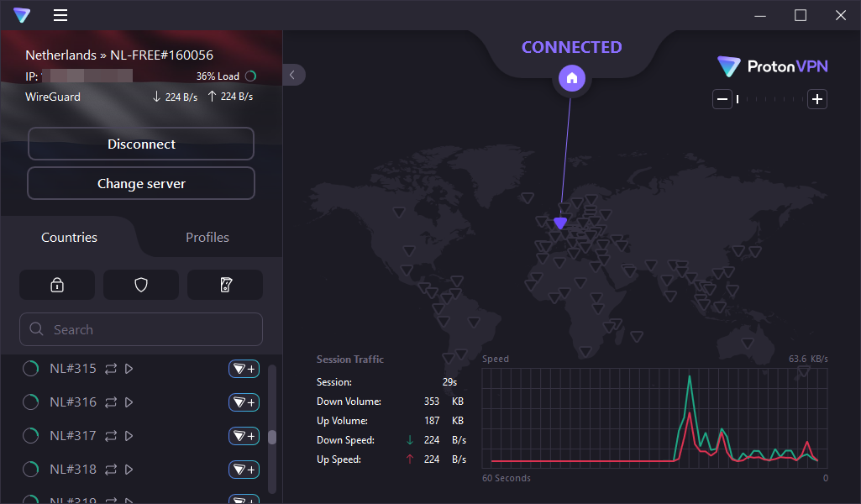861x504 pixels.
Task: Select the Countries tab
Action: click(69, 238)
